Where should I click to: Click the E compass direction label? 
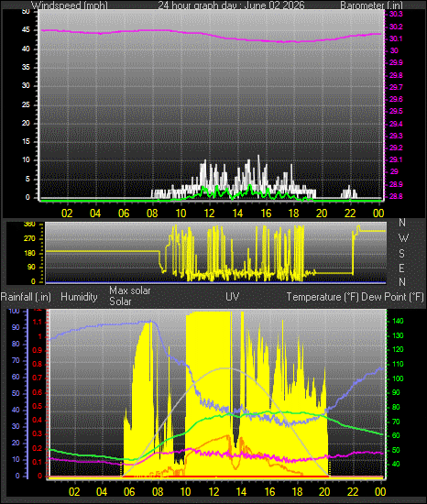pos(401,268)
